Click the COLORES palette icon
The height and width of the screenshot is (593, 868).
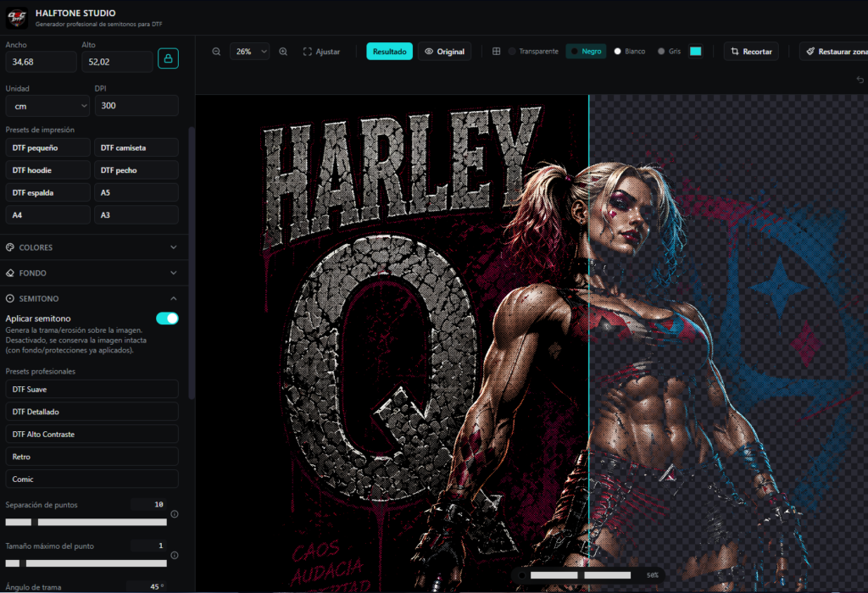tap(10, 247)
